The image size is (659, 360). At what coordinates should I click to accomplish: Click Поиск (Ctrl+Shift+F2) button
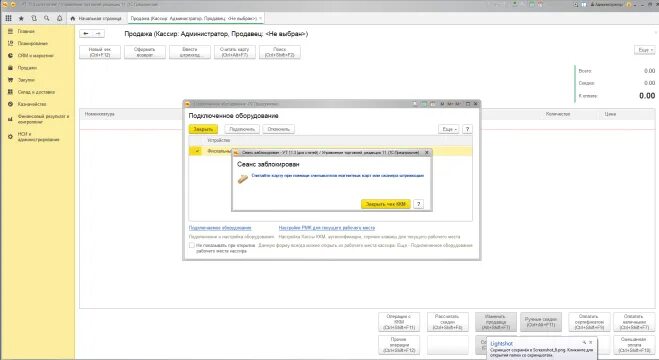(280, 52)
